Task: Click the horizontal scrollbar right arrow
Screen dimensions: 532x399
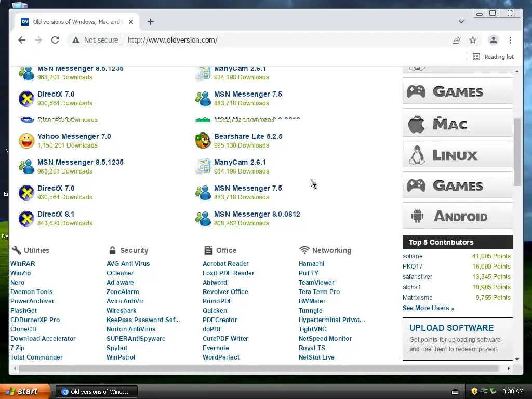Action: point(508,368)
